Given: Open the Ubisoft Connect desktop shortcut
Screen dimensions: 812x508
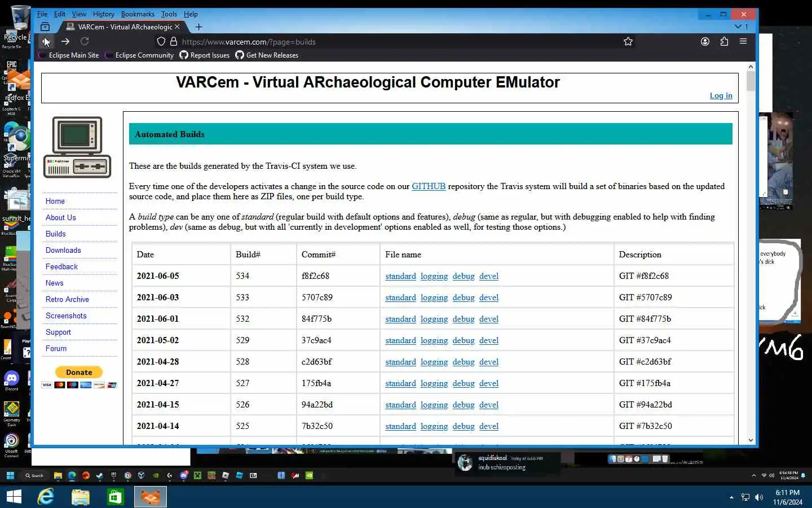Looking at the screenshot, I should (x=11, y=445).
